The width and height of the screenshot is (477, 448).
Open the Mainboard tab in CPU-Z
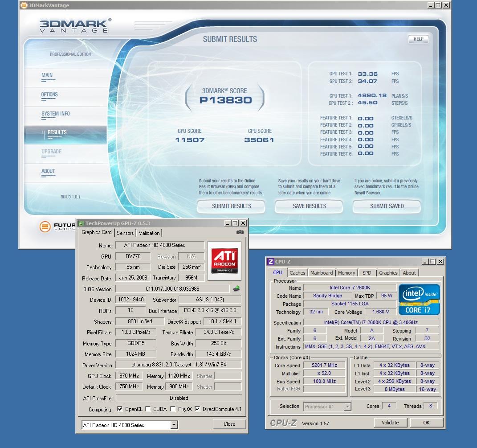coord(322,273)
